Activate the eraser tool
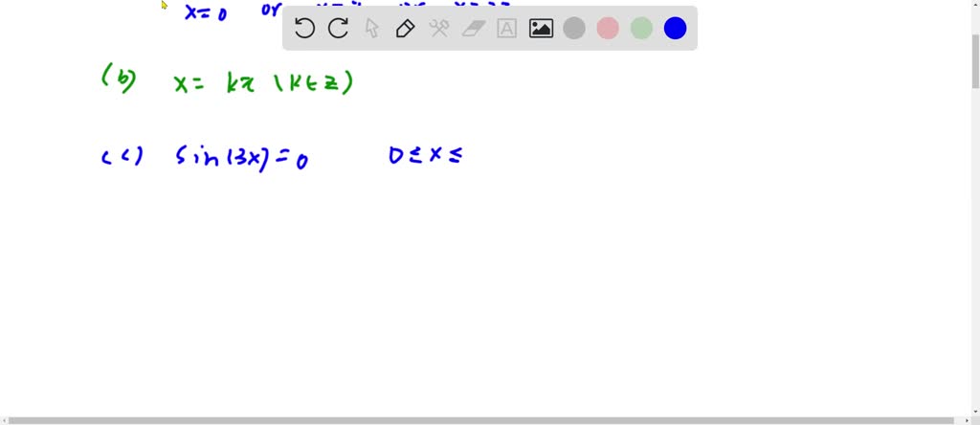980x425 pixels. [473, 28]
